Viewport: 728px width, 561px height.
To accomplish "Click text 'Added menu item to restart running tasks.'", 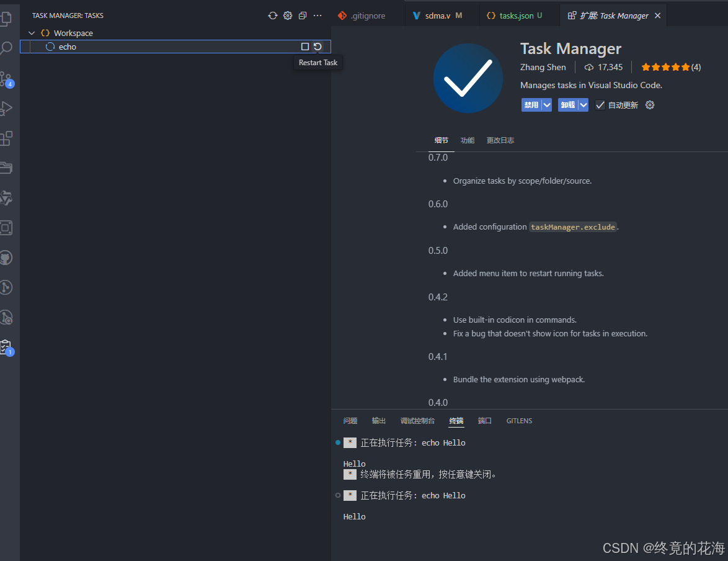I will [x=528, y=273].
